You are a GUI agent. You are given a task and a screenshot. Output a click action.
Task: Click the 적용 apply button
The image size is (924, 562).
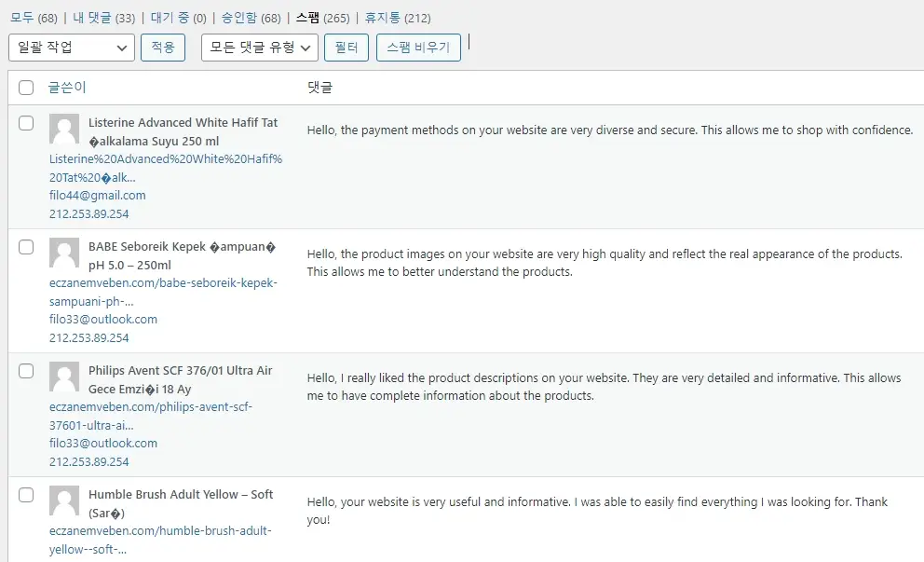point(163,48)
